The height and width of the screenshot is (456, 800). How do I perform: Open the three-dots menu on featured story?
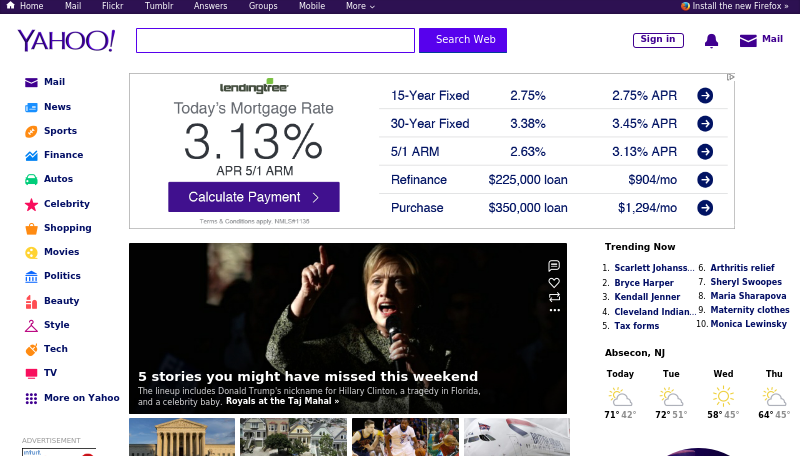[555, 310]
